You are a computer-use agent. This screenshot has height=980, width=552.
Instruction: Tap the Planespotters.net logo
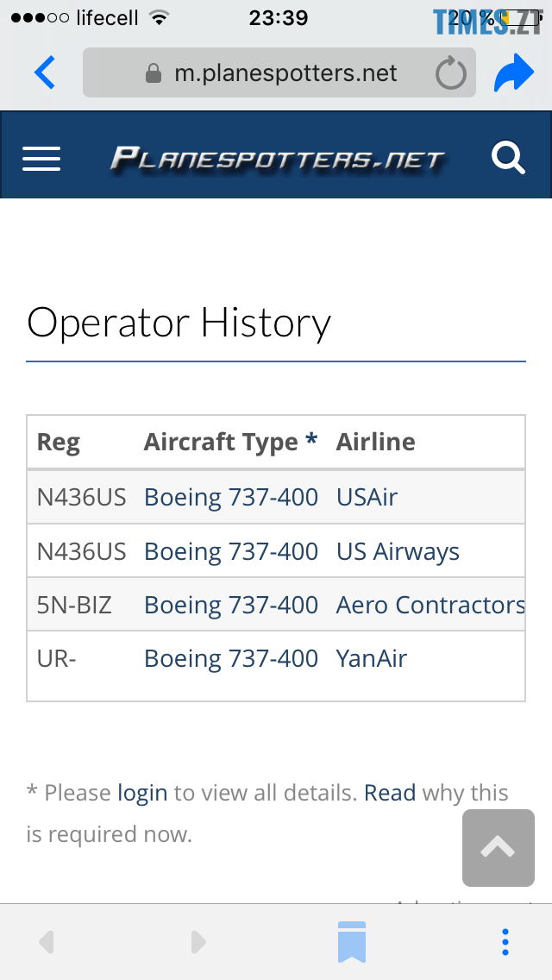click(277, 159)
